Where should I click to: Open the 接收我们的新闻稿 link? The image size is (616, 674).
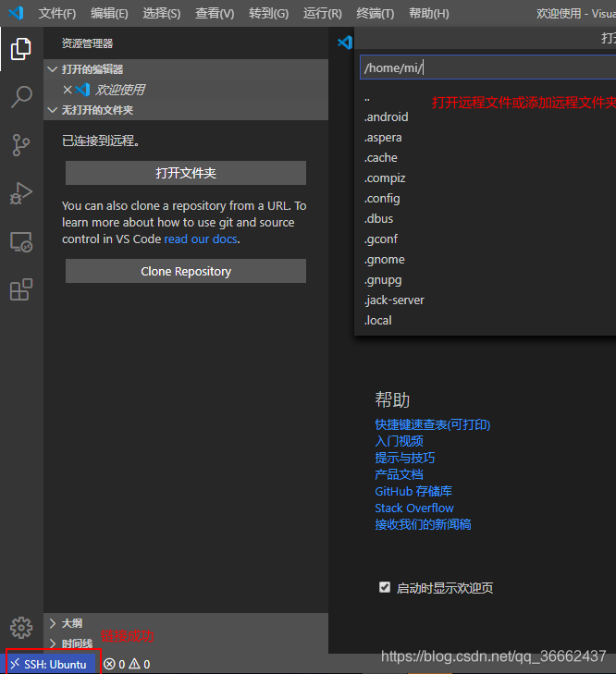(x=423, y=524)
